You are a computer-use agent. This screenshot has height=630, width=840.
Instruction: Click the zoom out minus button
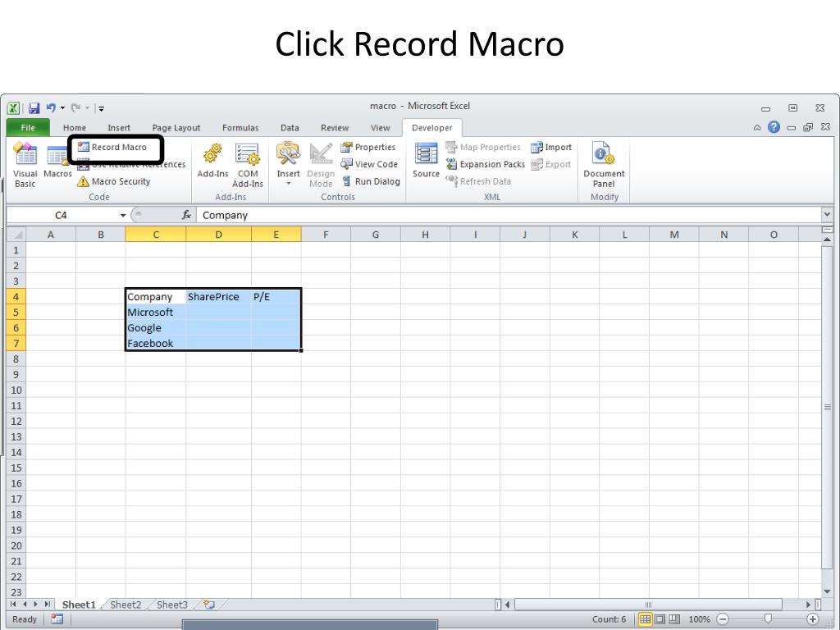click(x=722, y=619)
